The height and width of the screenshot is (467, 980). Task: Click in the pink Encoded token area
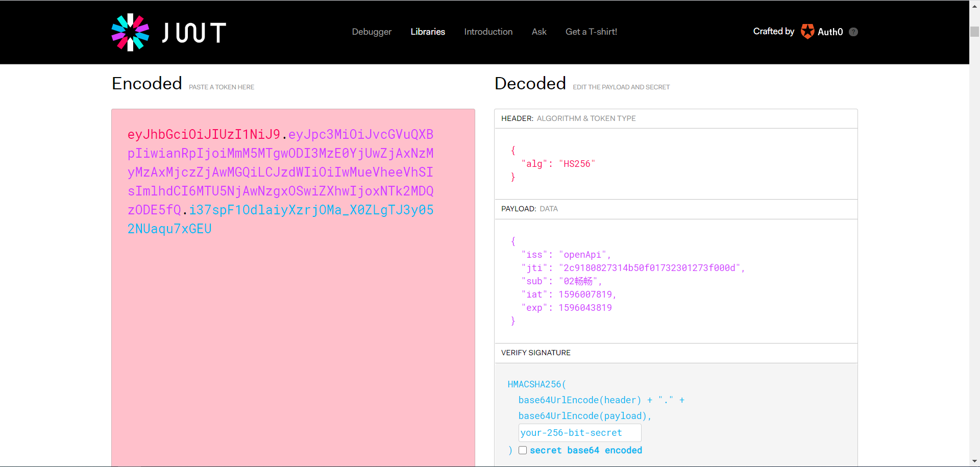click(x=293, y=287)
